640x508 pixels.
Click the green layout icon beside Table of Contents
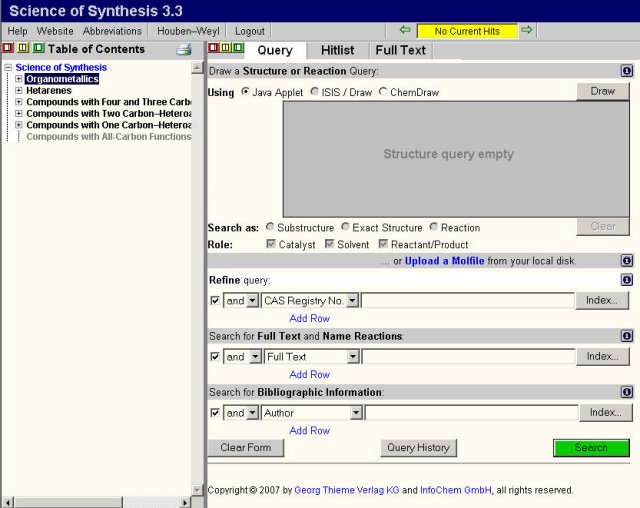(x=38, y=48)
